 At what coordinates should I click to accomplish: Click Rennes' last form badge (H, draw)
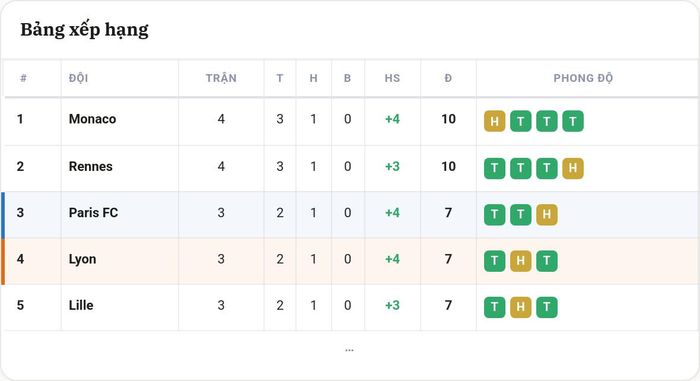point(573,168)
